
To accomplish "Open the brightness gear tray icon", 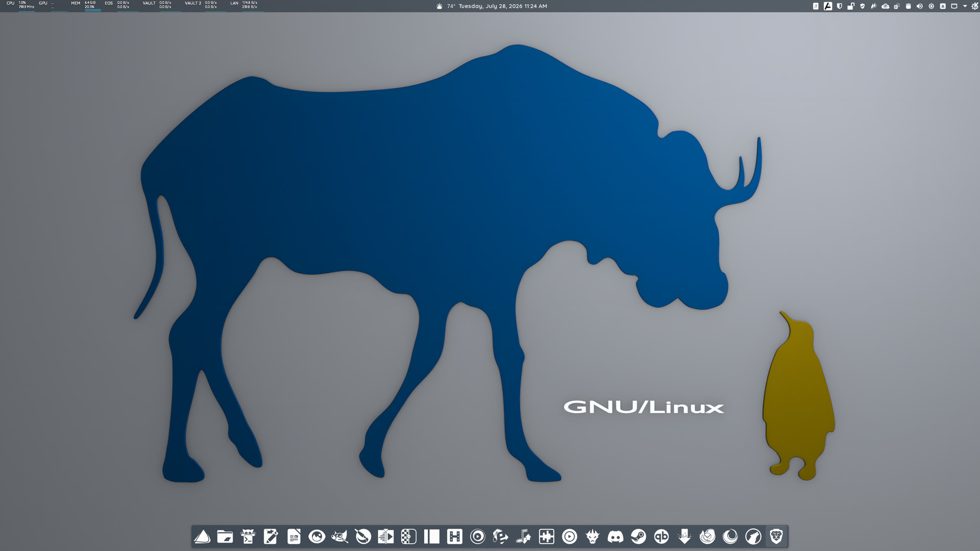I will coord(932,6).
